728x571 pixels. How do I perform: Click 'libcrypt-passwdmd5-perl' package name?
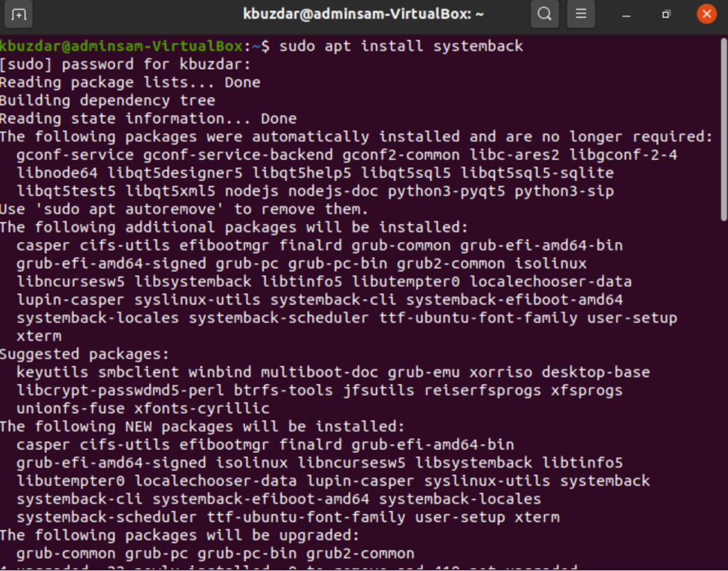point(120,390)
